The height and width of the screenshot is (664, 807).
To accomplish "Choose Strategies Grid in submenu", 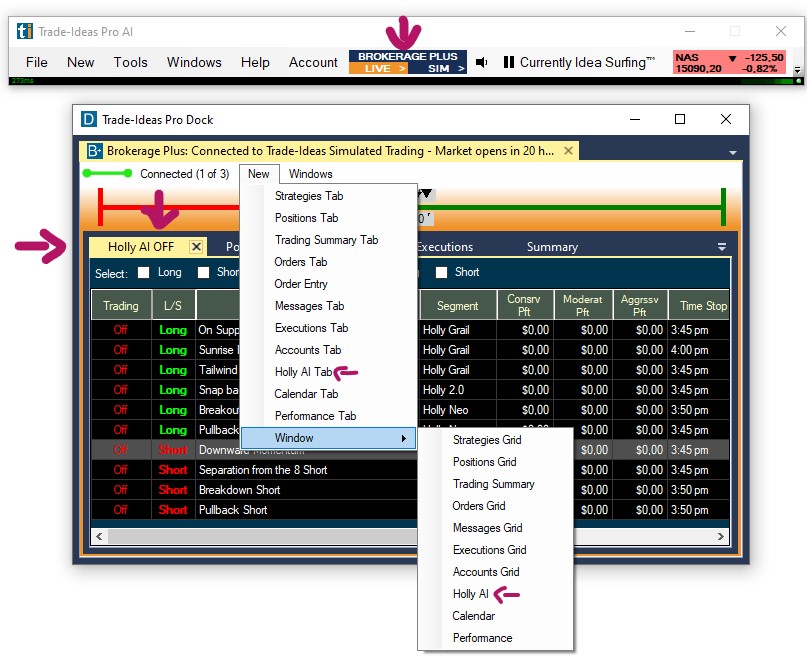I will tap(487, 440).
